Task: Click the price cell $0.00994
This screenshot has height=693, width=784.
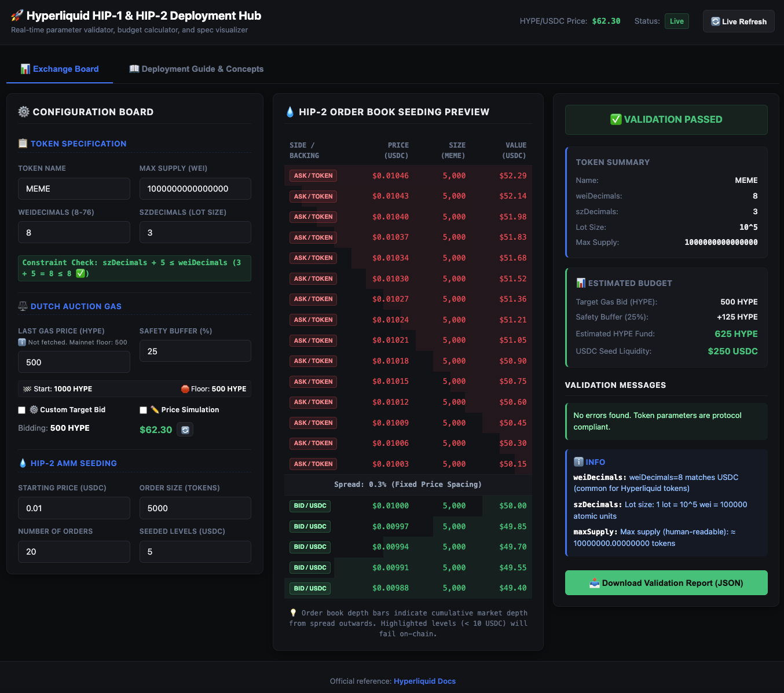Action: coord(390,547)
